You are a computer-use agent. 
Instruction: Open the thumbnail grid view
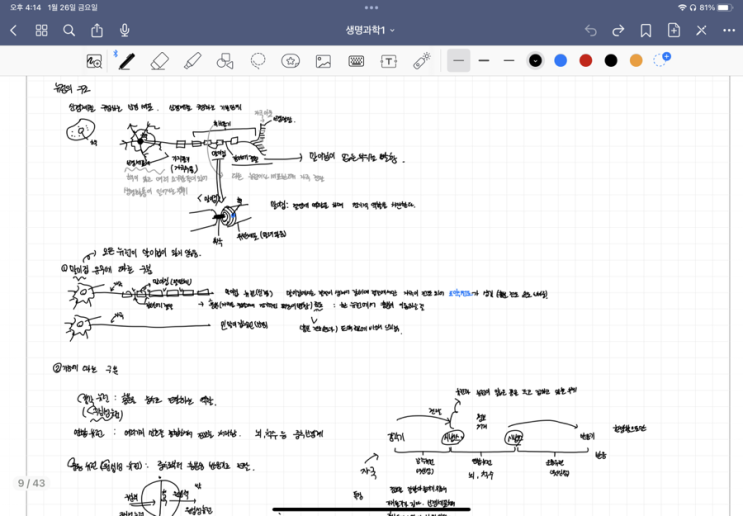click(42, 31)
